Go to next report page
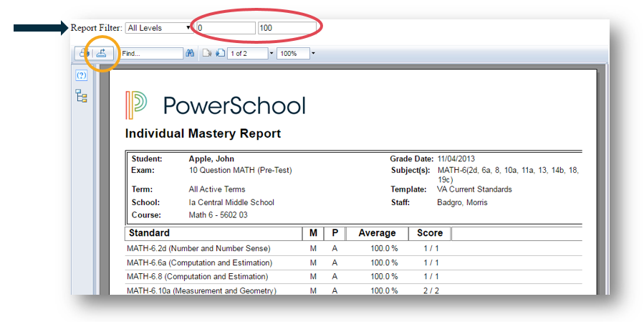 tap(220, 54)
